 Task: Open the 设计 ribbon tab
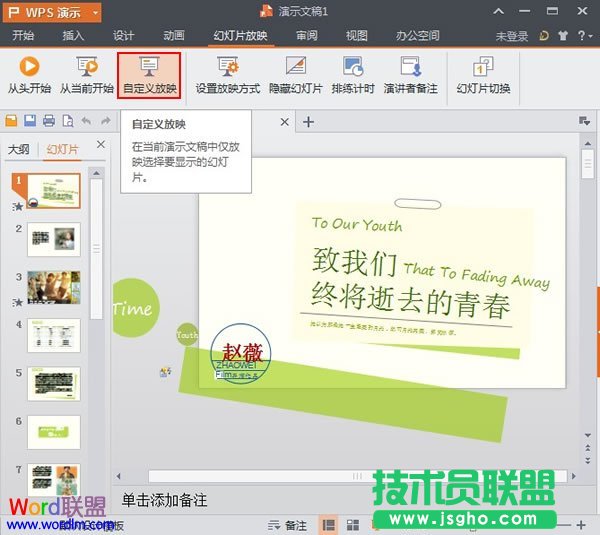[123, 36]
